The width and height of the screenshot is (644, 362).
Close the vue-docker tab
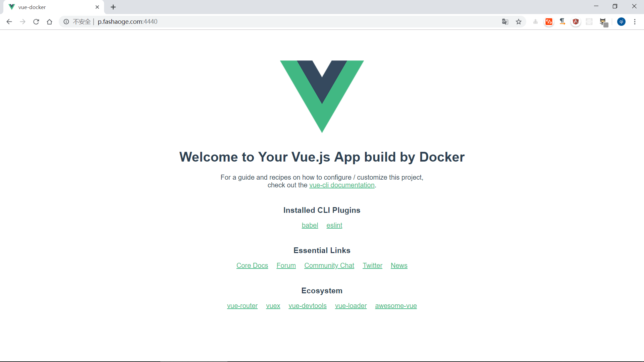click(97, 7)
